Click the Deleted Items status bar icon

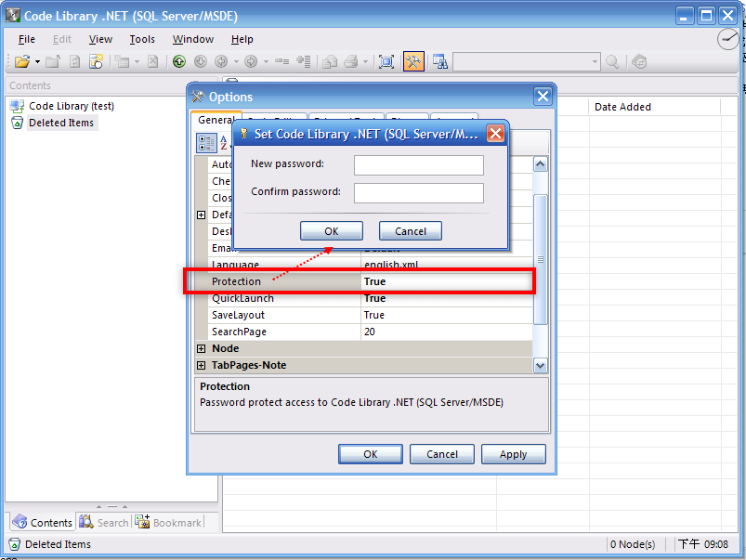(x=15, y=544)
